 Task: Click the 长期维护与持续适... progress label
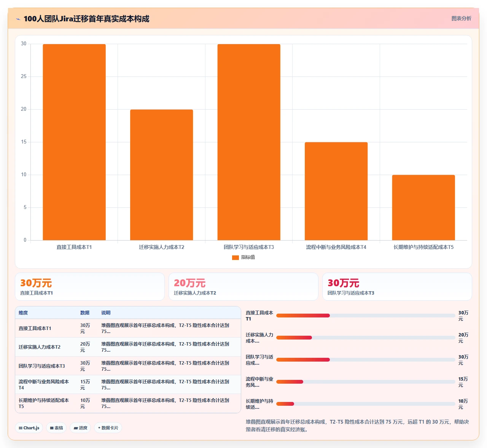tap(259, 404)
